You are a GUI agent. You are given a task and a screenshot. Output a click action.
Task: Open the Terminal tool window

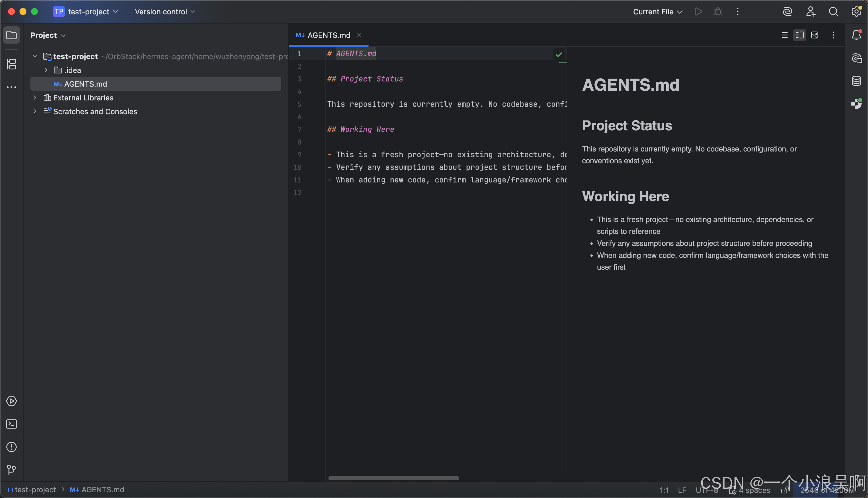click(12, 424)
